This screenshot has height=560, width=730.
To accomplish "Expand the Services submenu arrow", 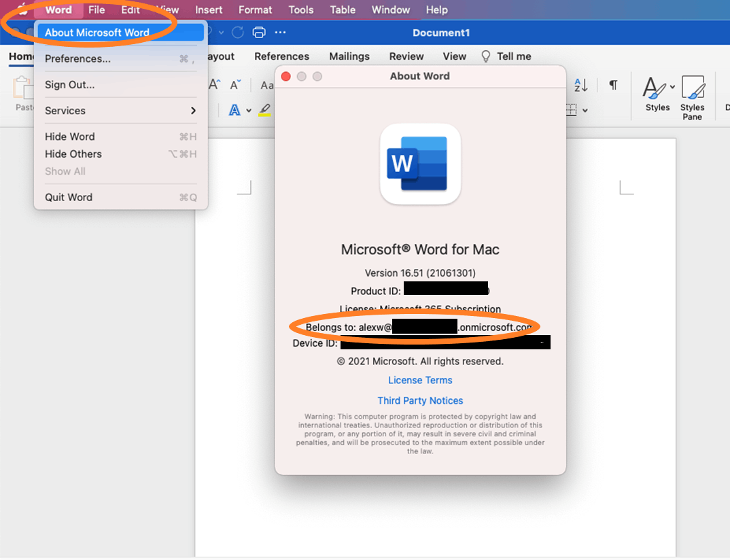I will (x=193, y=110).
